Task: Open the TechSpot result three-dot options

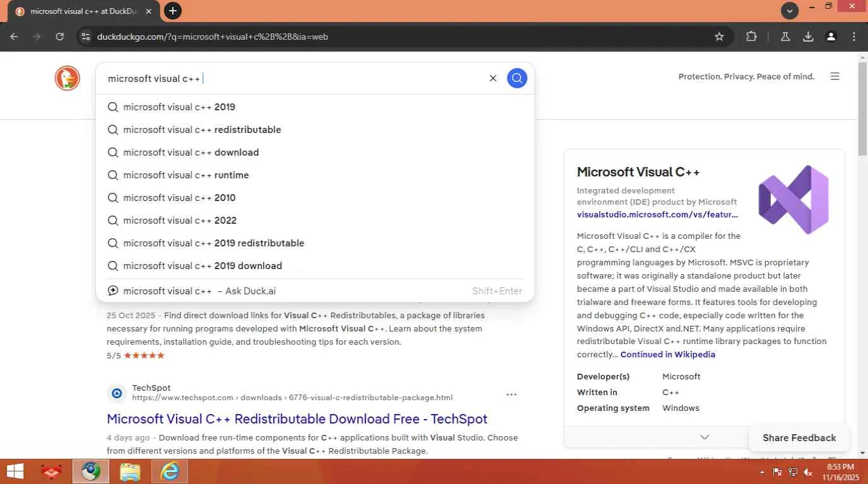Action: pos(512,395)
